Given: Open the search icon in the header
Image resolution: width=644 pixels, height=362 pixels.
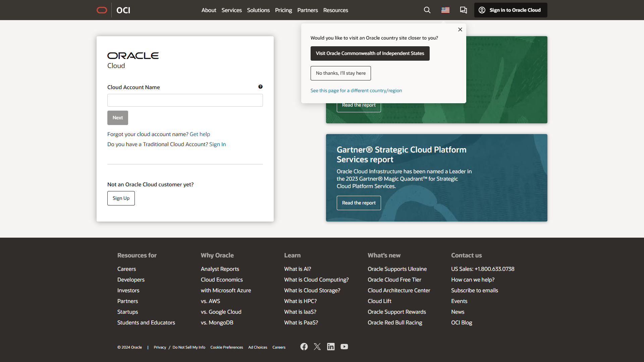Looking at the screenshot, I should tap(427, 10).
